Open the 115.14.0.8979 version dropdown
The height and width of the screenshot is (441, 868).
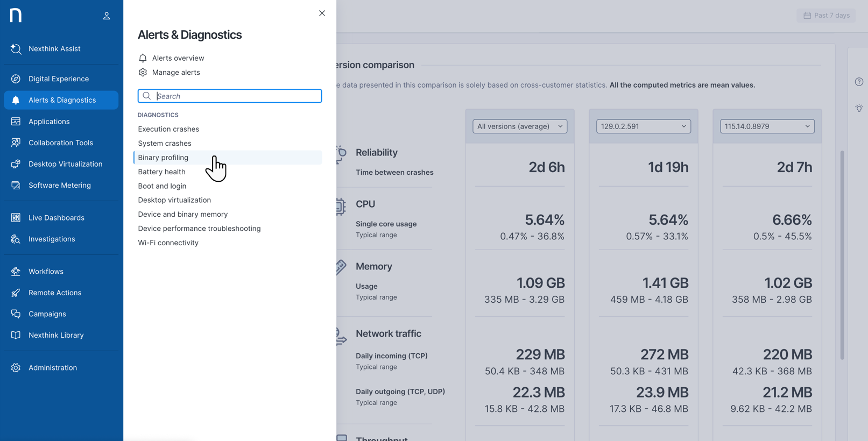(x=767, y=126)
